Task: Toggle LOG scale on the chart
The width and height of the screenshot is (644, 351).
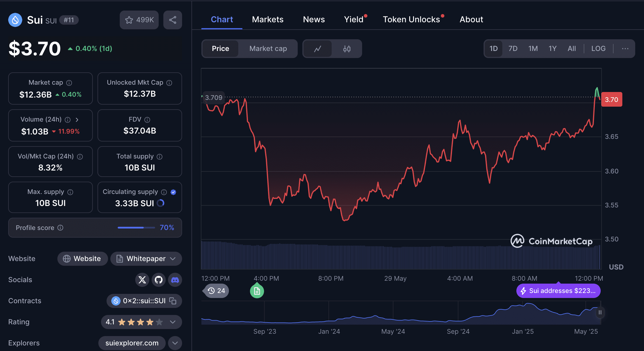Action: click(x=598, y=49)
